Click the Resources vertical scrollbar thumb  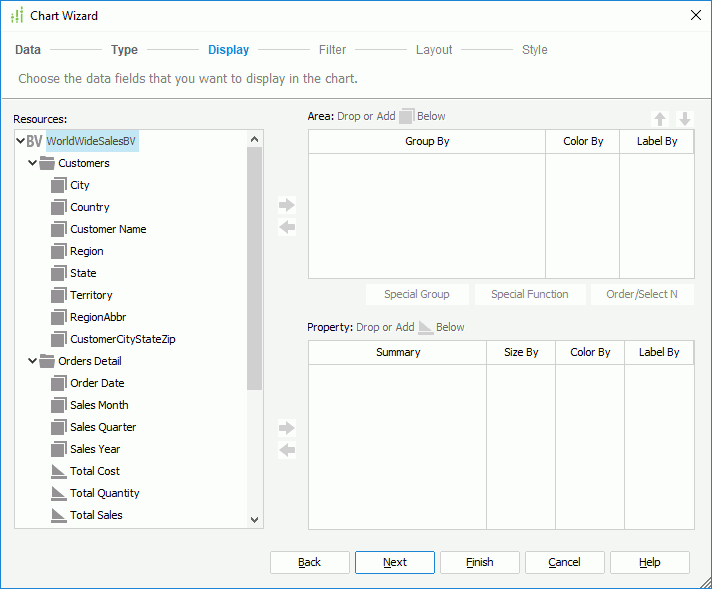254,268
